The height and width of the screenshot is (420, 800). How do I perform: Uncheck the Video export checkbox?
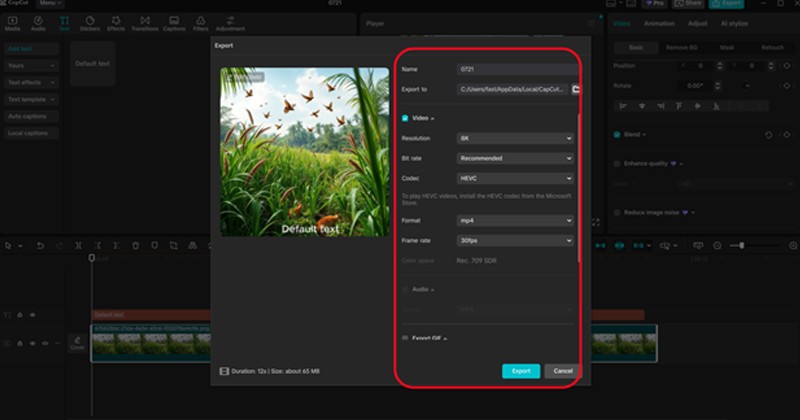coord(405,118)
